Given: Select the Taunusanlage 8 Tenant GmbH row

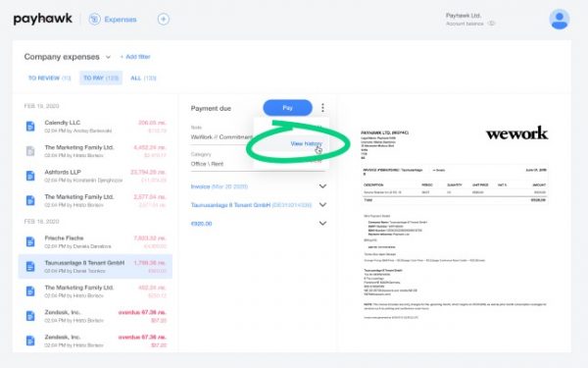Looking at the screenshot, I should click(95, 266).
